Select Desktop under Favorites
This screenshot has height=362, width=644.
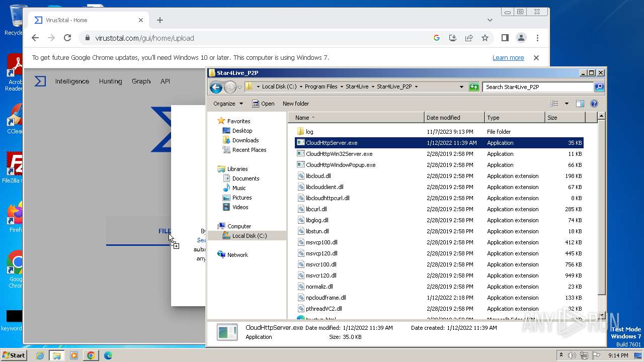click(242, 131)
